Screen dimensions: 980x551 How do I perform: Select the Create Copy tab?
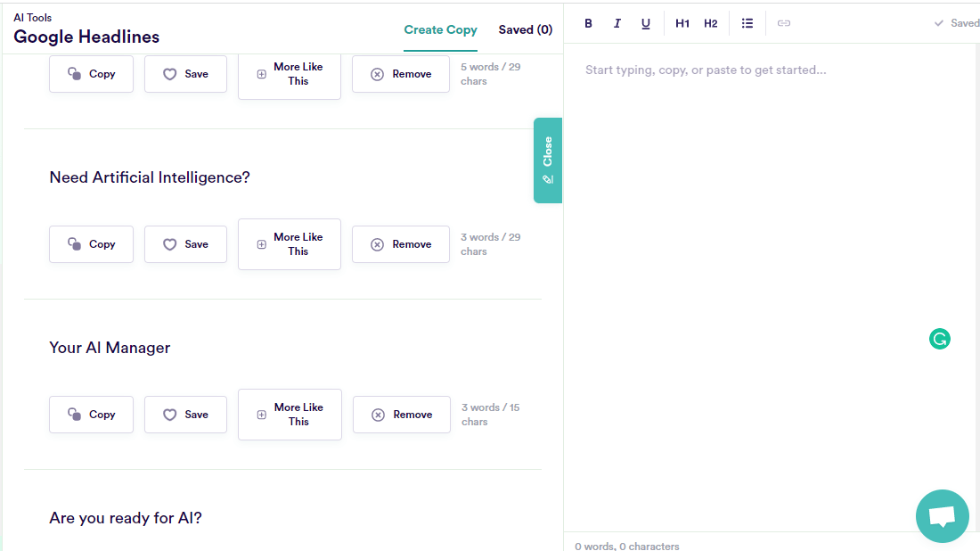point(440,29)
